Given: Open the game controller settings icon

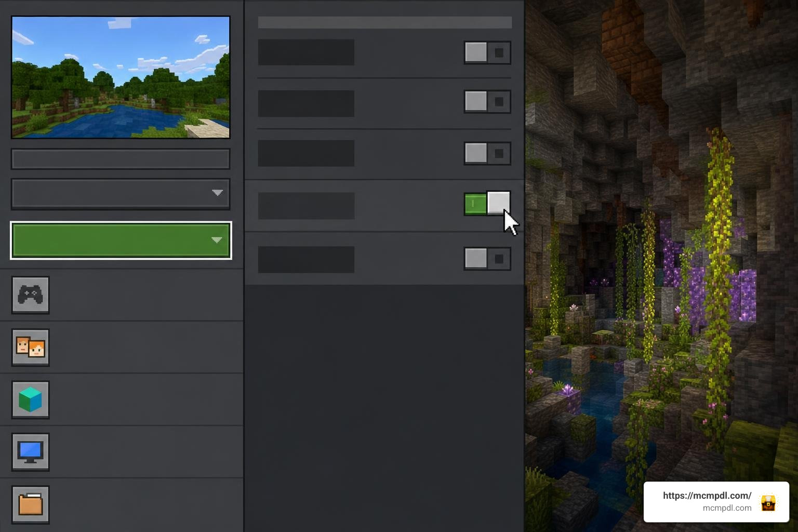Looking at the screenshot, I should coord(31,295).
